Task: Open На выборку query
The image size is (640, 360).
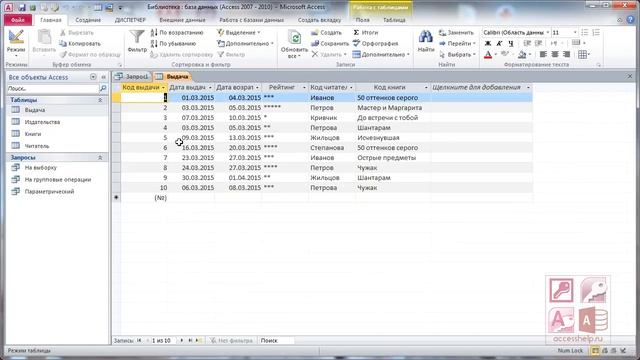Action: [x=40, y=168]
